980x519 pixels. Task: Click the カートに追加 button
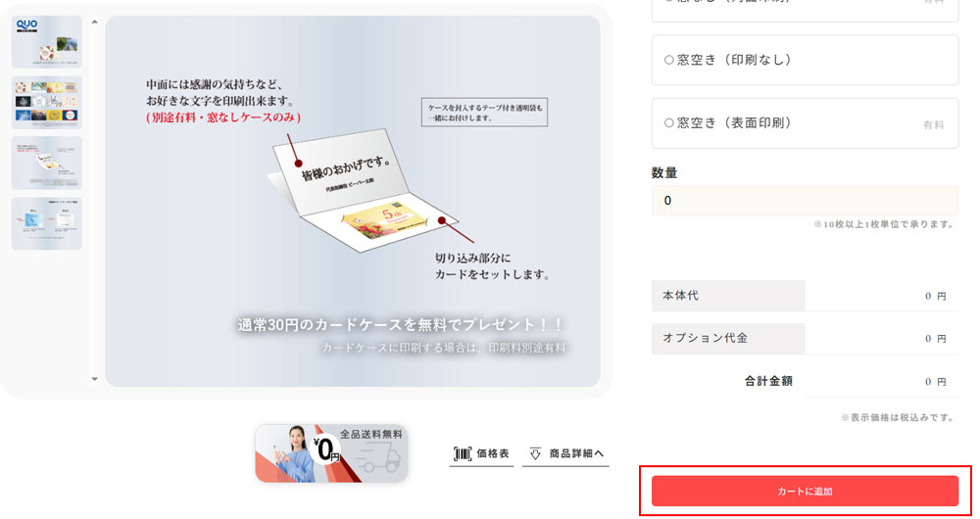805,491
